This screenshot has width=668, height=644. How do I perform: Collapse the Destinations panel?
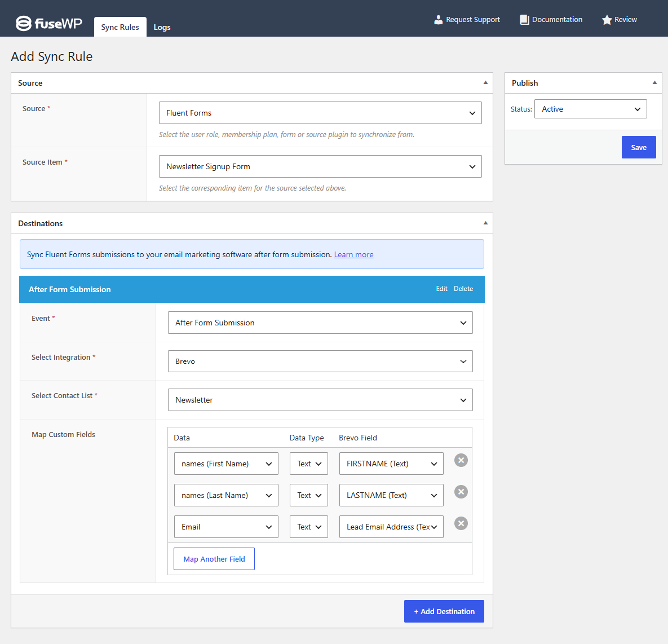pos(485,223)
